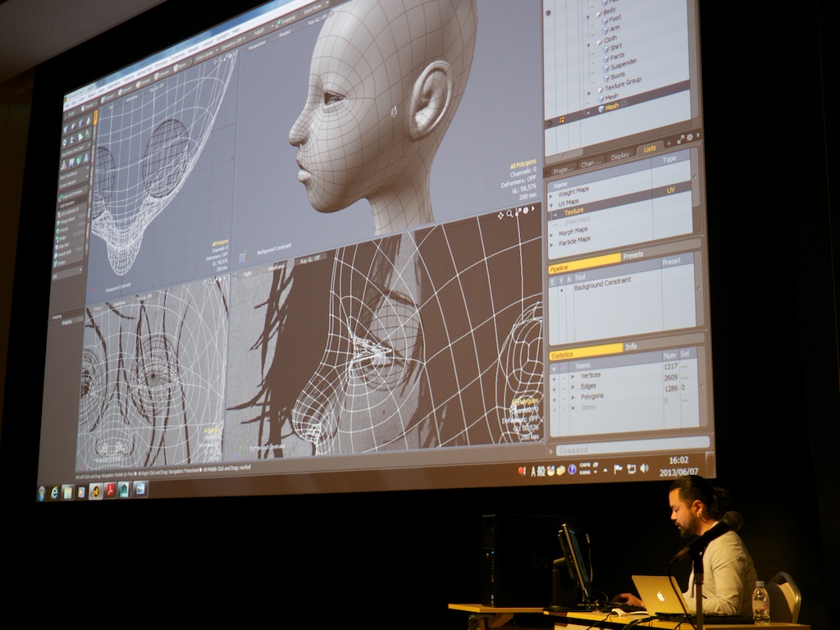
Task: Toggle Ray GL: Off in the Right viewport
Action: [x=309, y=259]
